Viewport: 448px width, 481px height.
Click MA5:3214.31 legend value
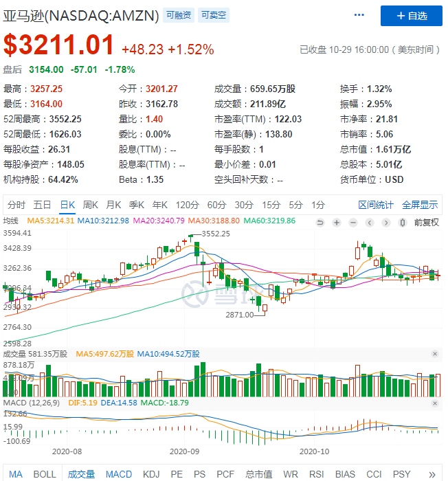(x=51, y=221)
